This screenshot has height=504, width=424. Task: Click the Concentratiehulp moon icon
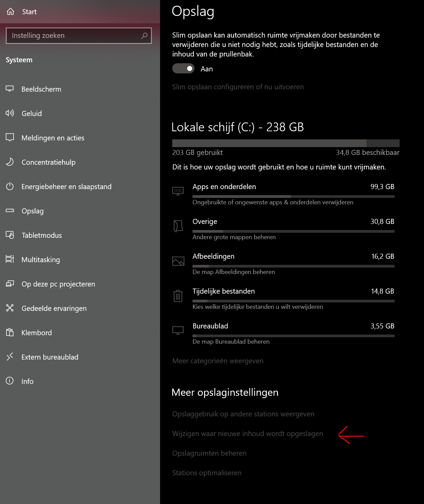point(10,162)
